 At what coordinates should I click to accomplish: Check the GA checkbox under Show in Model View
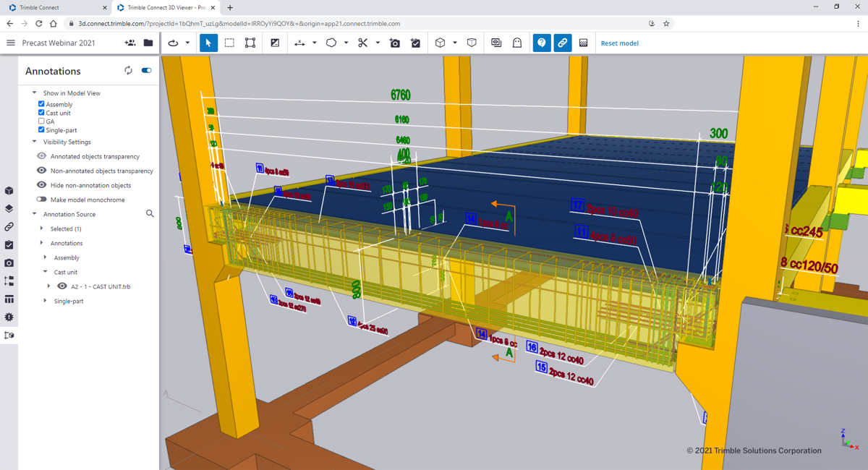(x=41, y=121)
